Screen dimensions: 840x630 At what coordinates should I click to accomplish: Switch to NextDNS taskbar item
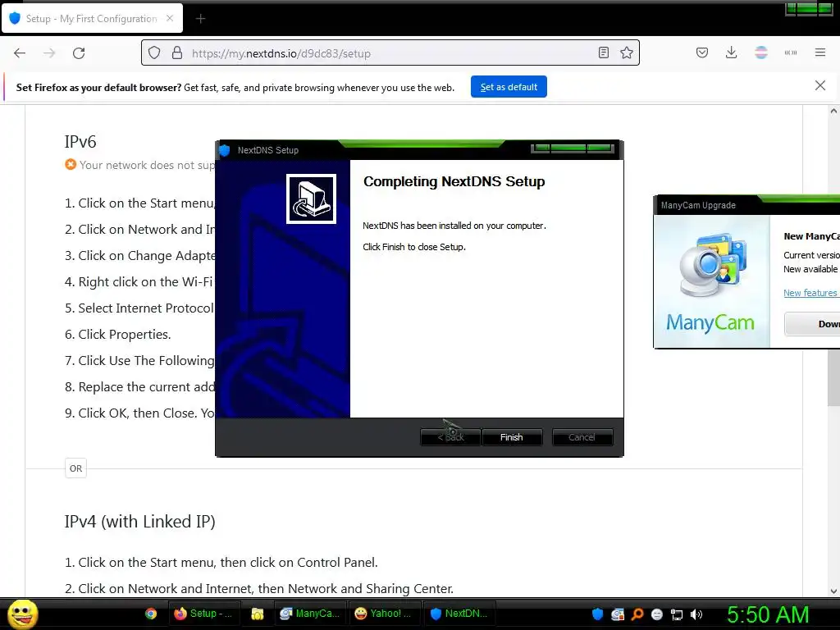point(459,614)
